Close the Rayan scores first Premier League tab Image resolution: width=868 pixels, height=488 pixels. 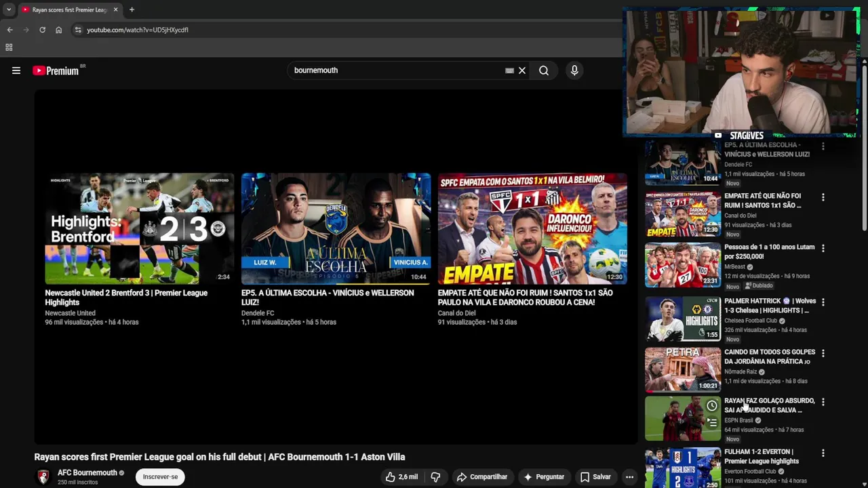click(x=115, y=9)
